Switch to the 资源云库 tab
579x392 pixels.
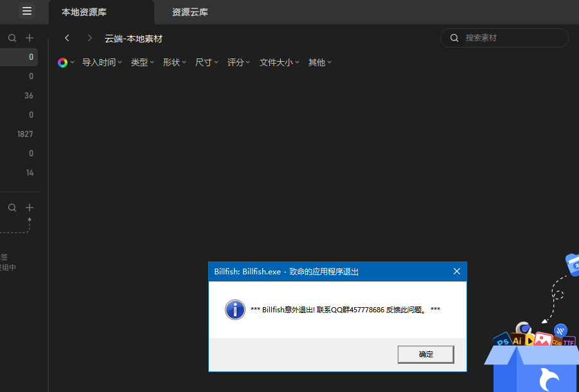190,12
